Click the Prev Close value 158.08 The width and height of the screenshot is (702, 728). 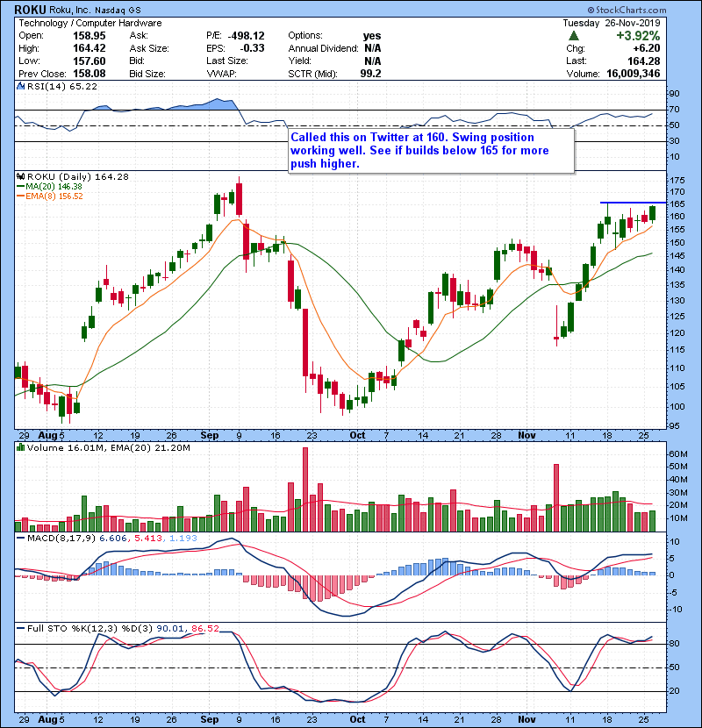[x=90, y=74]
